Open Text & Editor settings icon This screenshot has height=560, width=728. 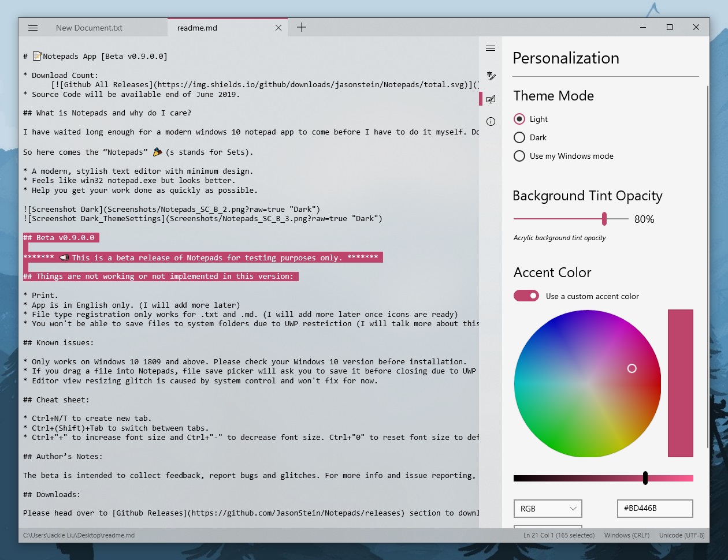pos(491,76)
